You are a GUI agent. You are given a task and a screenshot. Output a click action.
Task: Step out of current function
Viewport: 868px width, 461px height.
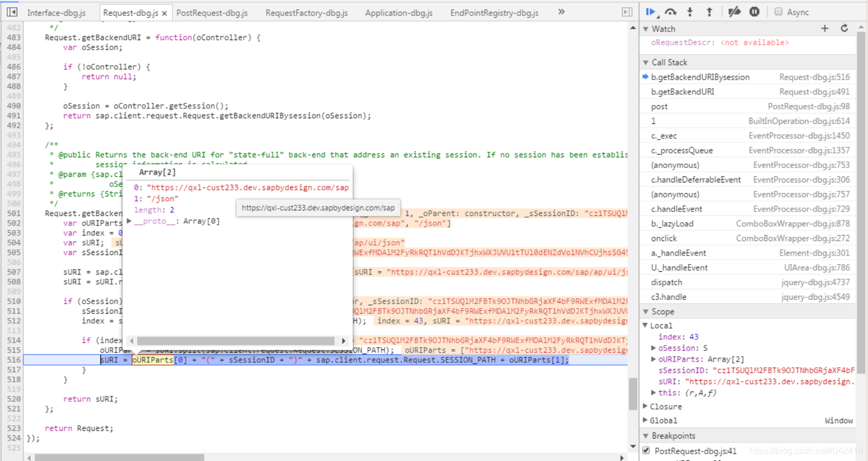[709, 12]
